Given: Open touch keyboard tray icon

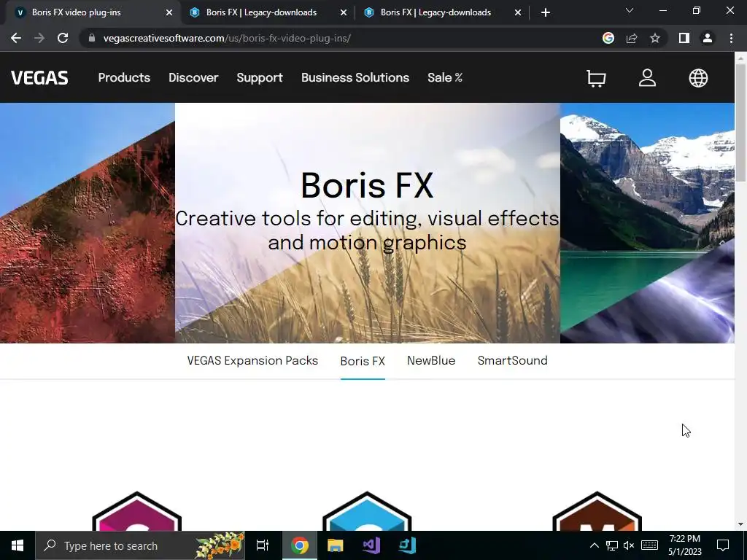Looking at the screenshot, I should [x=649, y=545].
